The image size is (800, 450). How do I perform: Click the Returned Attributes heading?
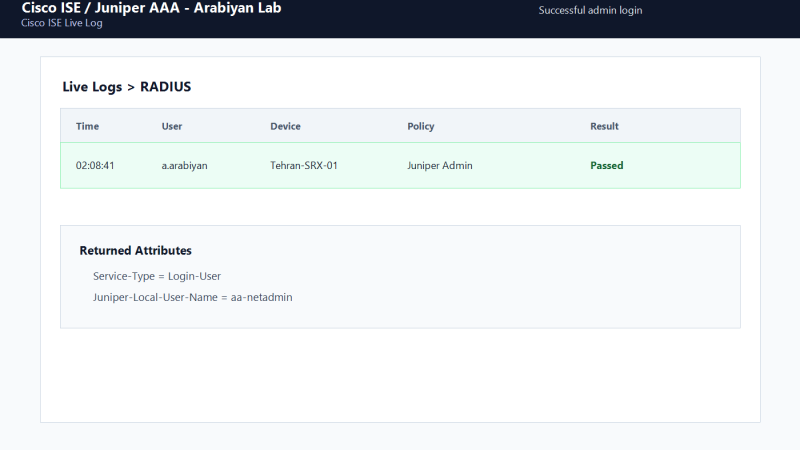(135, 251)
